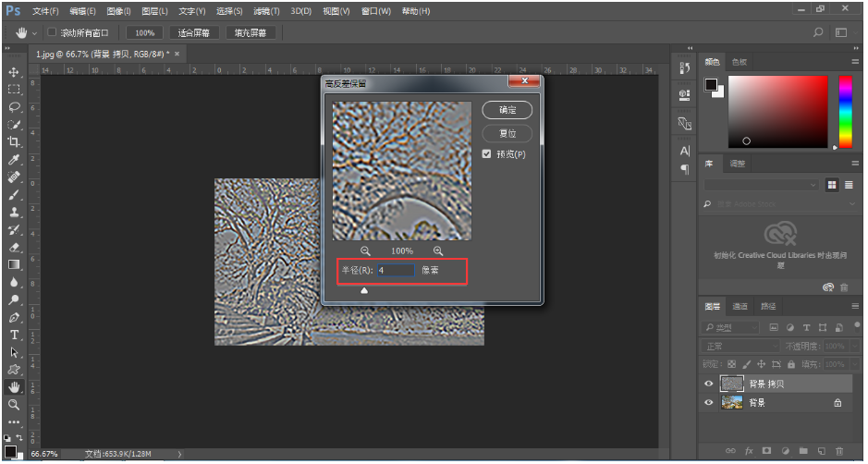Add layer style with the fx icon

click(747, 450)
